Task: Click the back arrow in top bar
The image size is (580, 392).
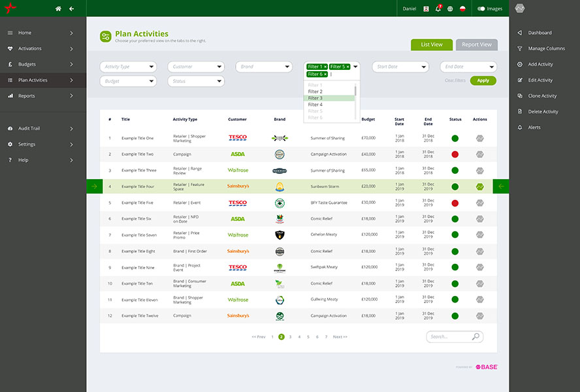Action: coord(71,8)
